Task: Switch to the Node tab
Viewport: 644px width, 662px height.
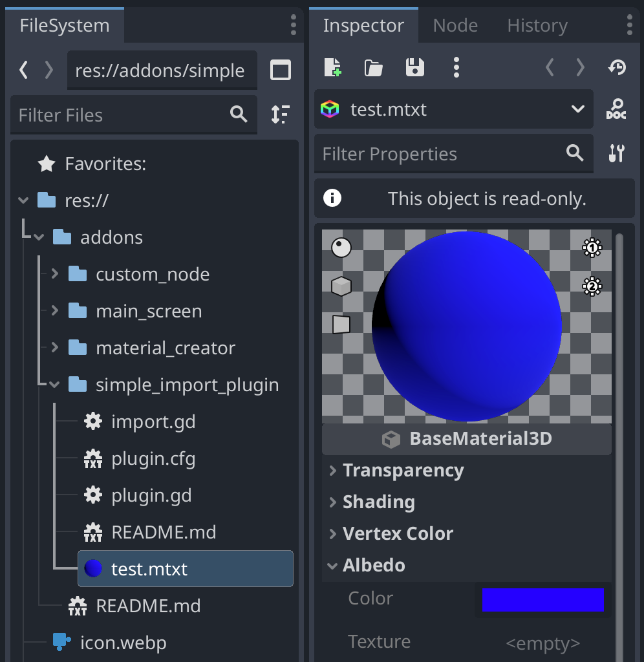Action: click(455, 25)
